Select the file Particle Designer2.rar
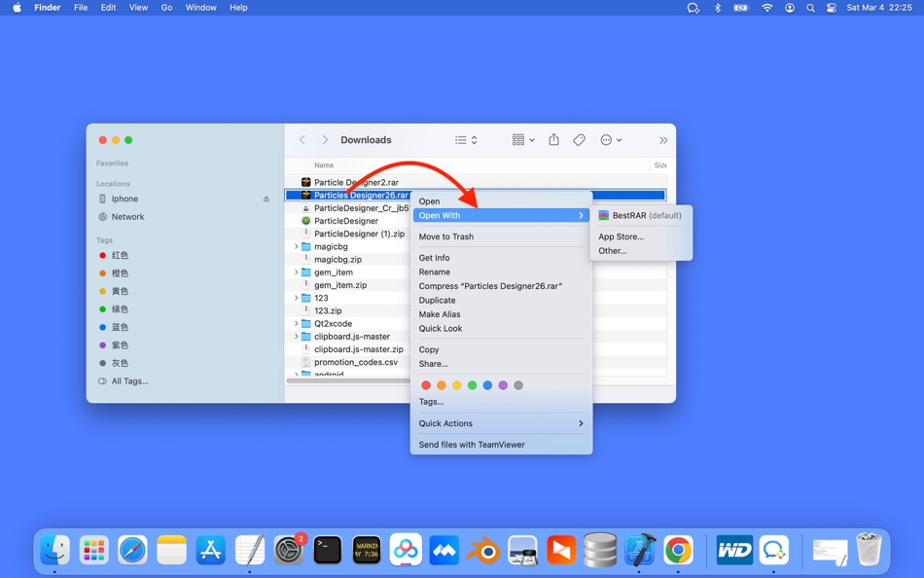The height and width of the screenshot is (578, 924). point(359,182)
